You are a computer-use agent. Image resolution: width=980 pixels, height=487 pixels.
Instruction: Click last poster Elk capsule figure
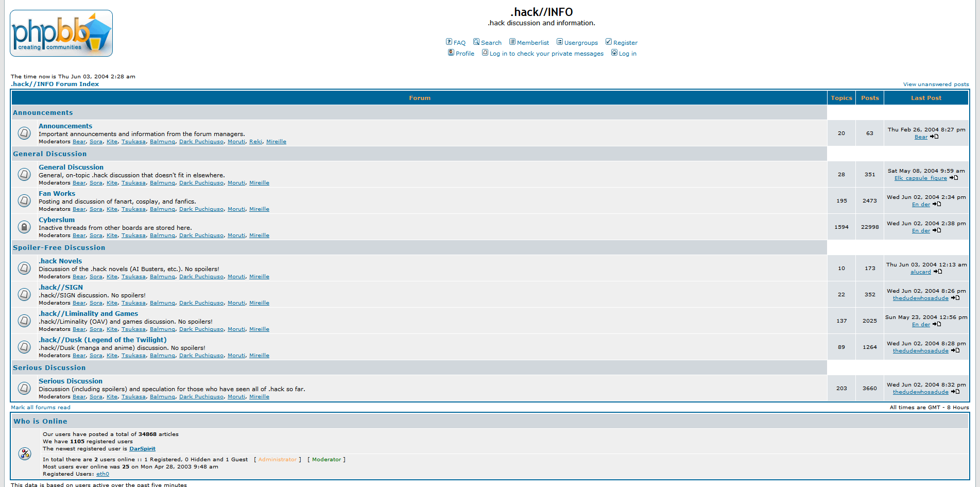click(921, 178)
